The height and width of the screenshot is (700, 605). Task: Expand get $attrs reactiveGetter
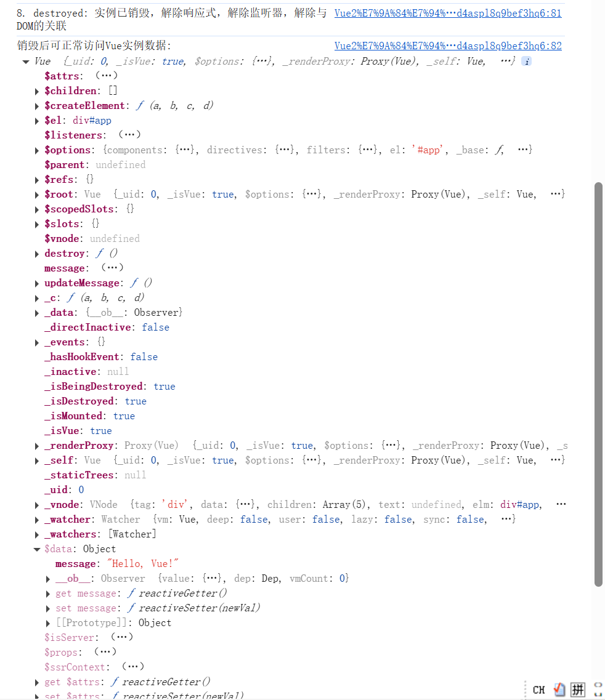(x=36, y=682)
